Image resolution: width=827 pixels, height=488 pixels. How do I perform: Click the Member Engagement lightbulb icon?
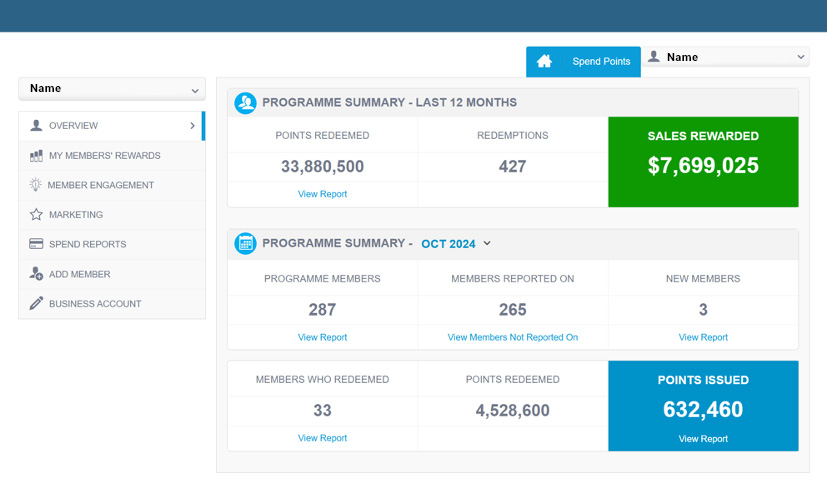(36, 185)
